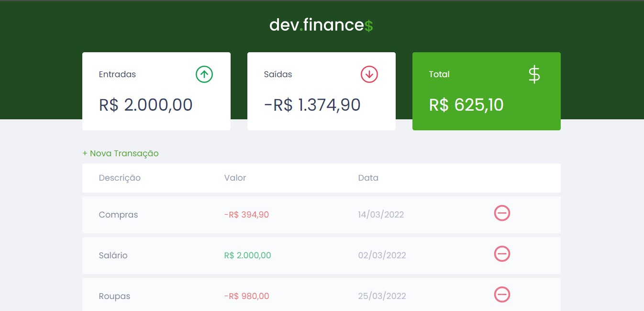
Task: Select the Salário description cell
Action: click(x=113, y=255)
